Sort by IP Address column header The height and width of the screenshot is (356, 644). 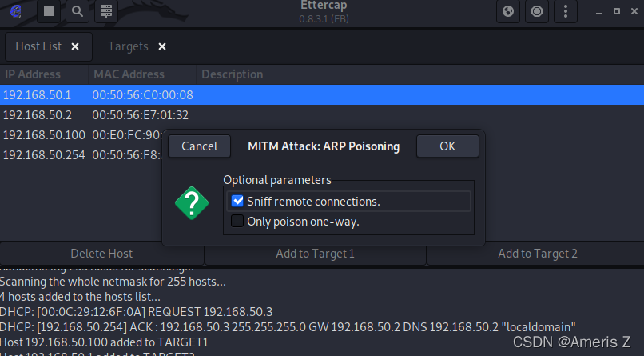click(x=44, y=74)
